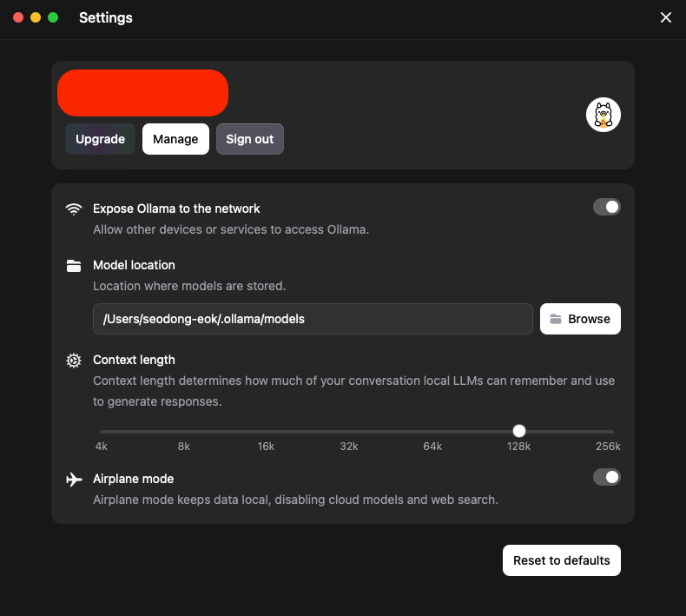Toggle Airplane mode switch
The image size is (686, 616).
click(x=606, y=477)
